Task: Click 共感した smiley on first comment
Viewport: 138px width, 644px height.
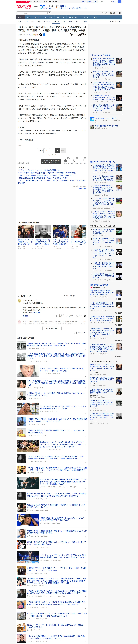Action: [x=57, y=316]
